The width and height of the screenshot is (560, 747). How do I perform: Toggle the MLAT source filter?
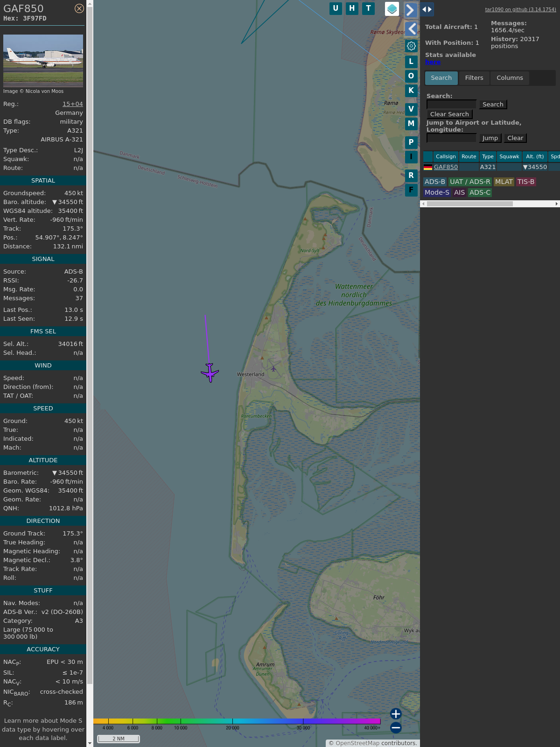pyautogui.click(x=504, y=182)
